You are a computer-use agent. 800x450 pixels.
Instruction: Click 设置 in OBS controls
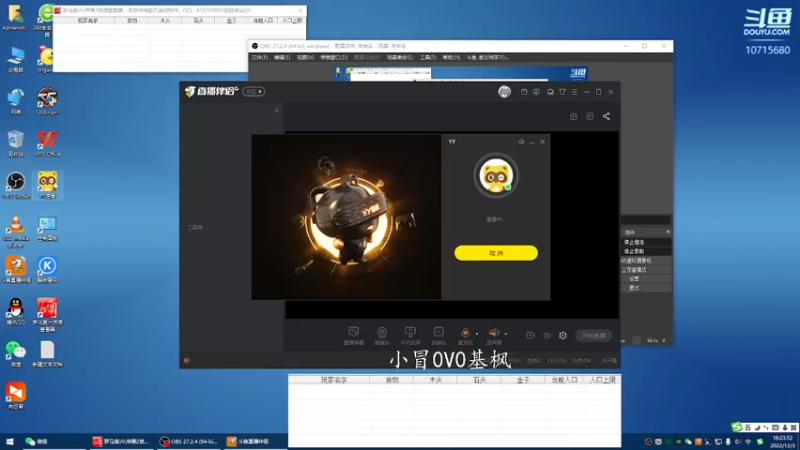pos(645,279)
